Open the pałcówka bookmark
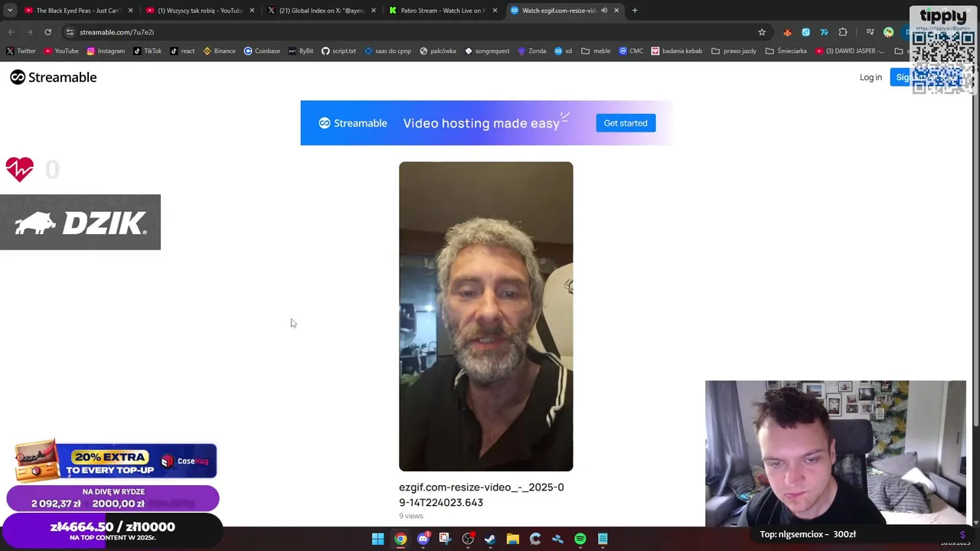Screen dimensions: 980x551 pyautogui.click(x=438, y=51)
